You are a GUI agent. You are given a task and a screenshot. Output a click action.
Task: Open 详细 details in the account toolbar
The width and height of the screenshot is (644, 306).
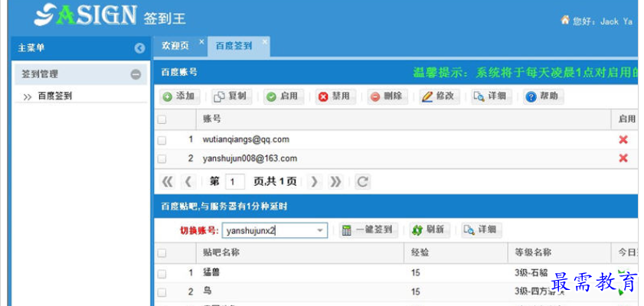(x=491, y=96)
